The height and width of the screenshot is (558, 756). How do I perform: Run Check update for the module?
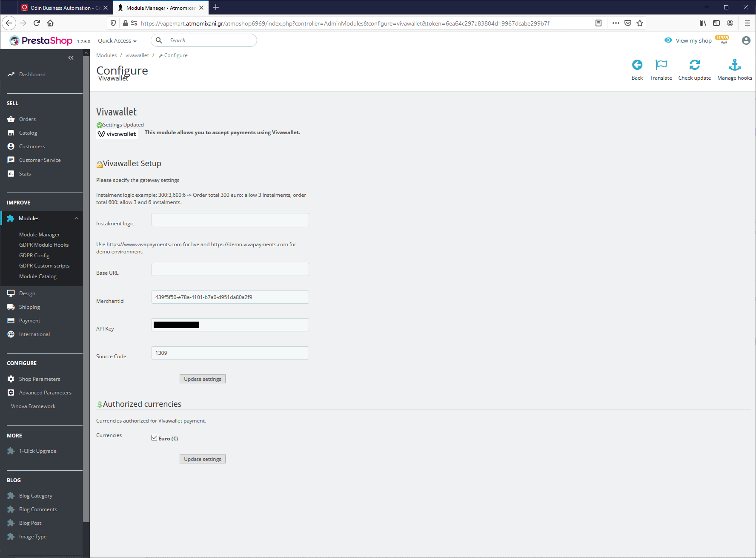tap(694, 68)
